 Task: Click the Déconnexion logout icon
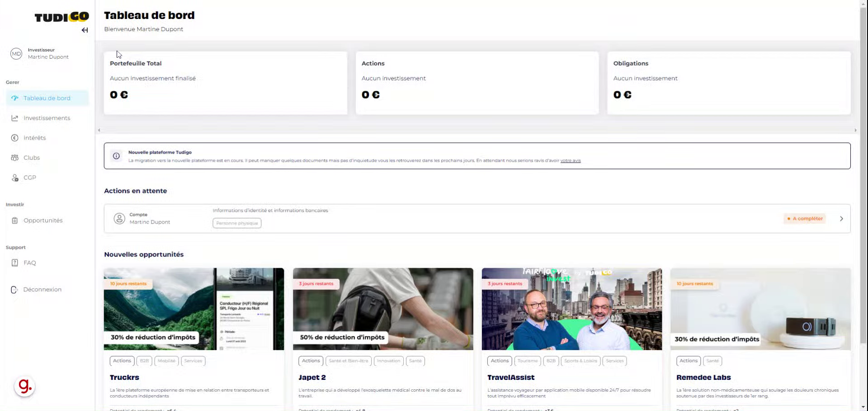(x=14, y=290)
